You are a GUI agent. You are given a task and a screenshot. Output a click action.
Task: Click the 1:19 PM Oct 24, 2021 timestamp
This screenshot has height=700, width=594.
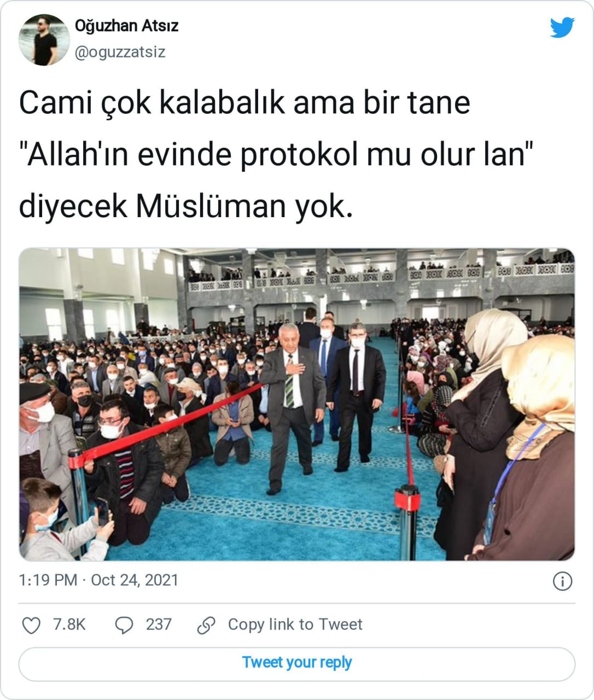click(x=98, y=580)
